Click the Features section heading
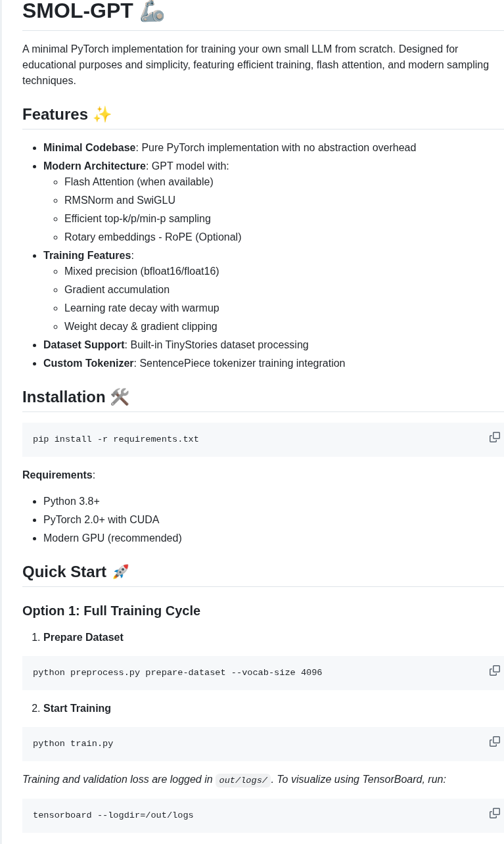Image resolution: width=504 pixels, height=844 pixels. pyautogui.click(x=55, y=114)
